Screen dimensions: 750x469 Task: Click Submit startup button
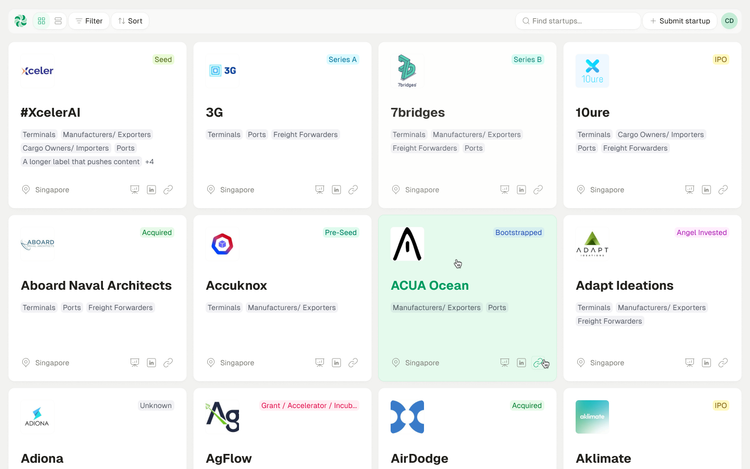click(x=680, y=21)
